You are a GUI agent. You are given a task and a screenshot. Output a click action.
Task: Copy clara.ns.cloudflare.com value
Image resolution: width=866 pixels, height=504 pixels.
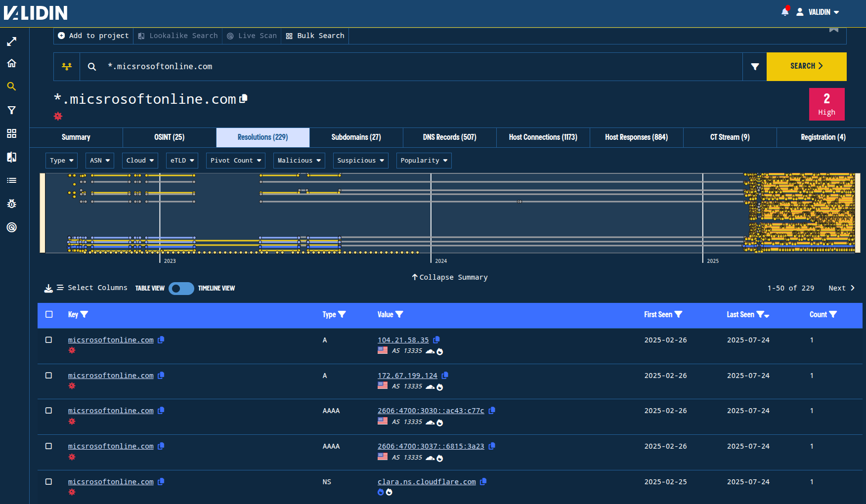483,482
